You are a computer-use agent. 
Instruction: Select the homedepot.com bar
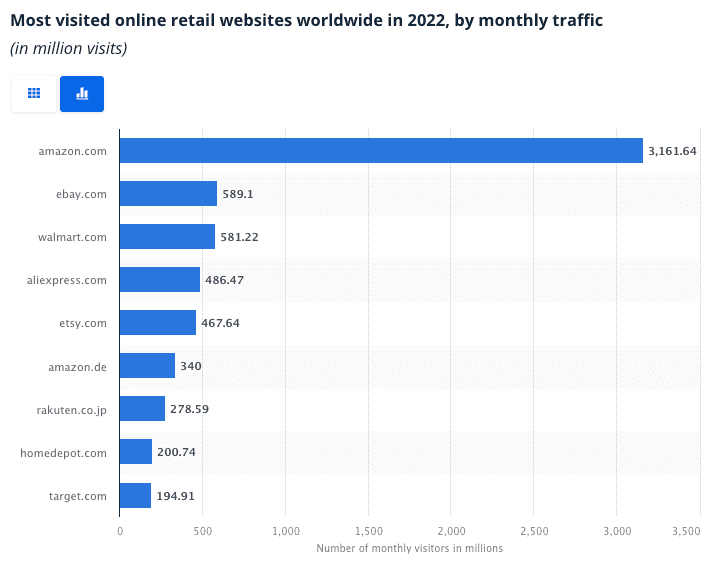[136, 452]
